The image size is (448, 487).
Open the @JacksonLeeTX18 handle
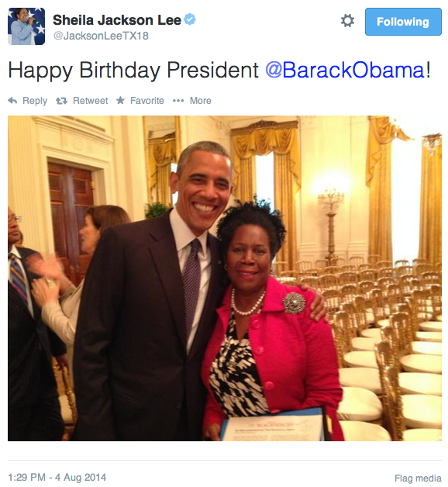(101, 36)
